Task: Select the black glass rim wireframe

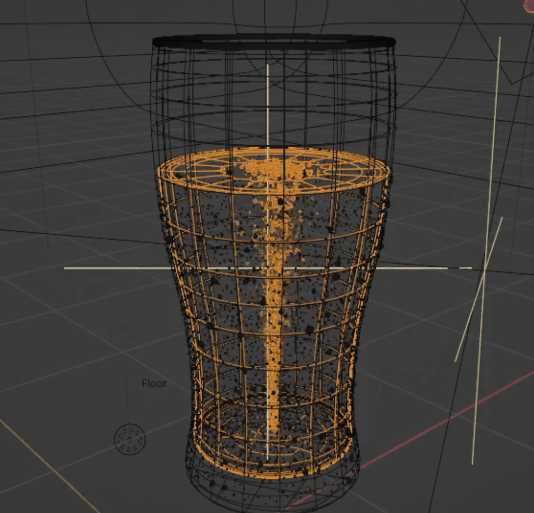Action: coord(274,42)
